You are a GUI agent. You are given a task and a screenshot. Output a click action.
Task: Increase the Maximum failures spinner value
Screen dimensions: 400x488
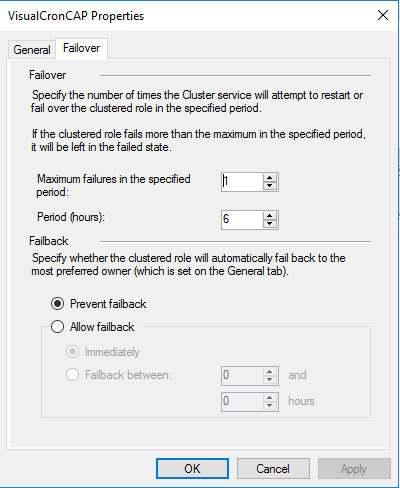[270, 178]
